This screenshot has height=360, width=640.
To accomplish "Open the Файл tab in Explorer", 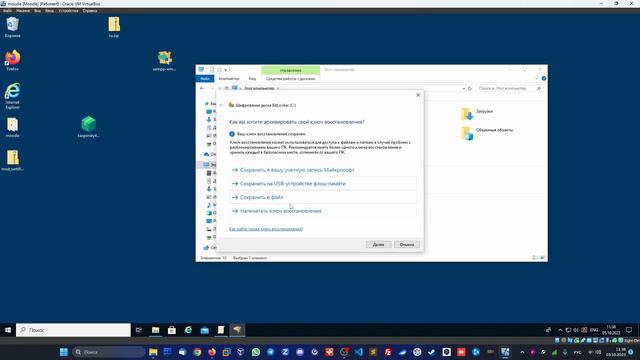I will coord(205,78).
